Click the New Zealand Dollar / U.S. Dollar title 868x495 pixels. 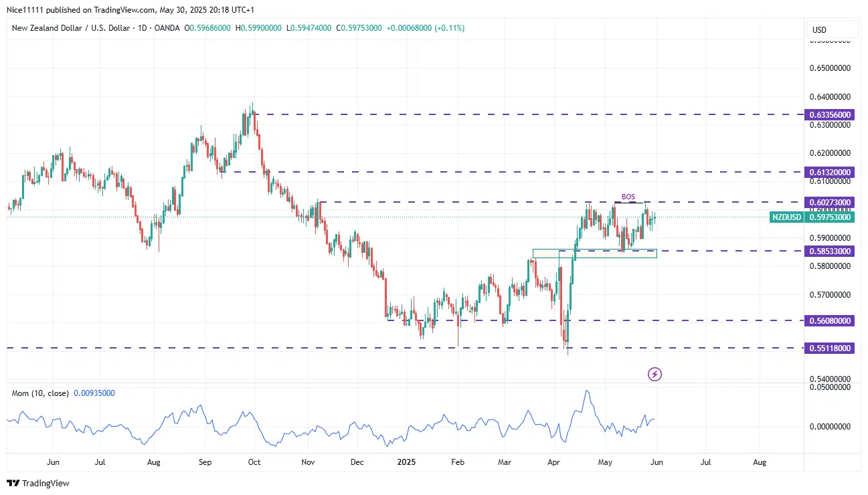70,28
